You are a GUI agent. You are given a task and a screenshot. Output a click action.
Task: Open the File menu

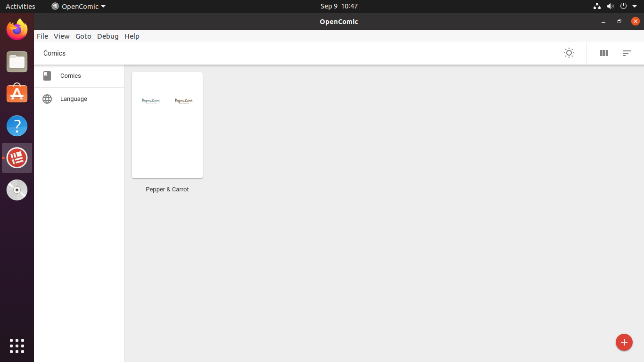(42, 36)
